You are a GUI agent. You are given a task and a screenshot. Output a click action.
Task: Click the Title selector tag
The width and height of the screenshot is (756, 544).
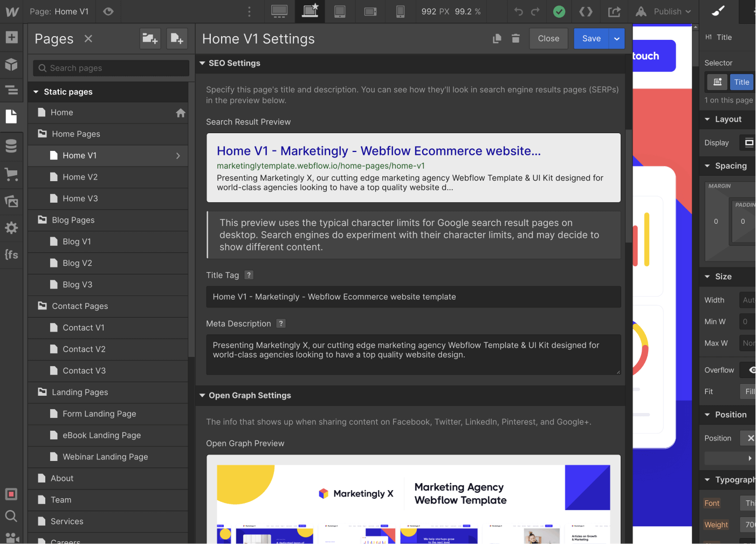tap(741, 82)
